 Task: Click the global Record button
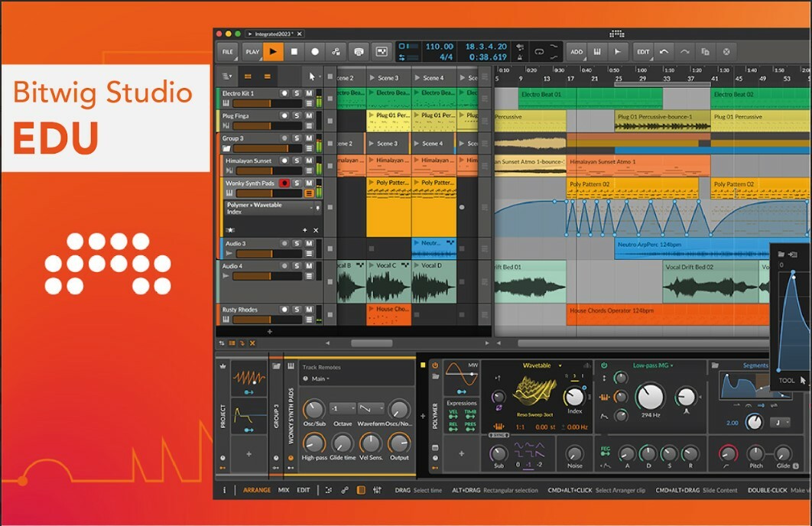(x=314, y=52)
